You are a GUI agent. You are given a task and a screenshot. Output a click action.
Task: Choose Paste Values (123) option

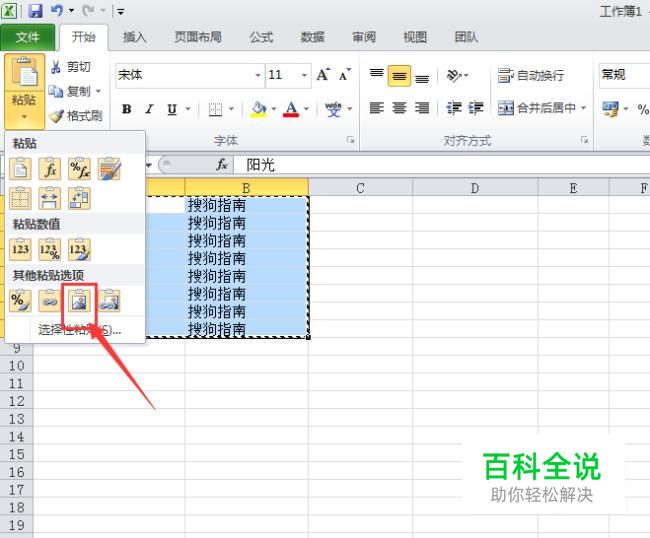20,250
